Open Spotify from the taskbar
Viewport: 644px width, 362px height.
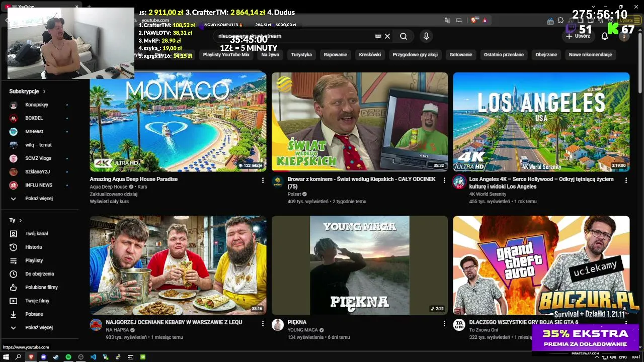[68, 357]
